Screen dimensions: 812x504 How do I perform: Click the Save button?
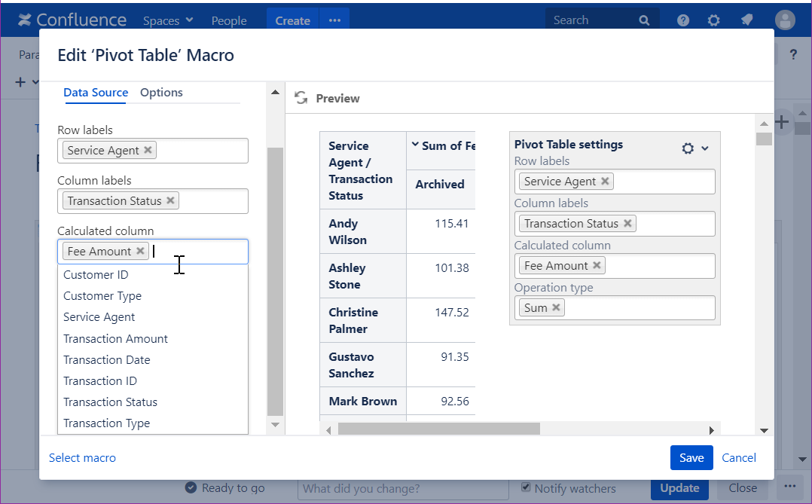click(x=691, y=457)
